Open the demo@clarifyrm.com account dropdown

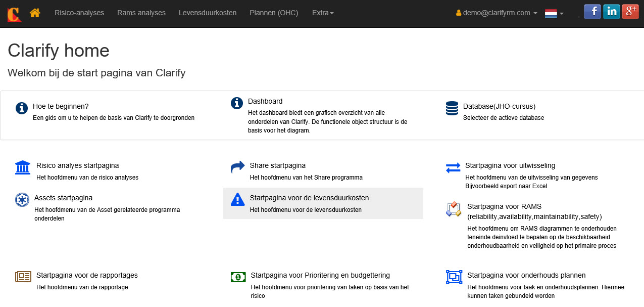tap(497, 13)
